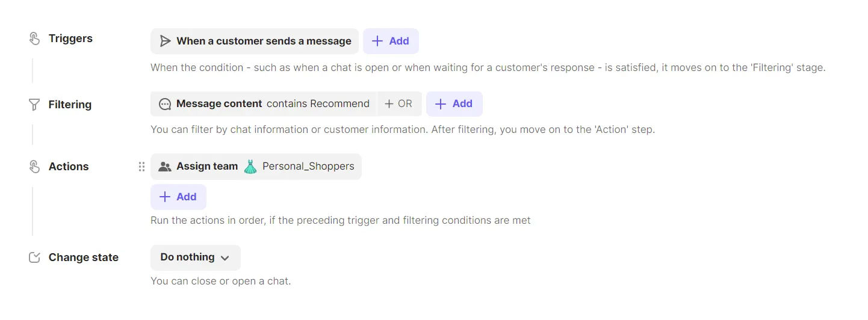Click the Triggers hand-tap icon
This screenshot has height=320, width=868.
[x=34, y=39]
